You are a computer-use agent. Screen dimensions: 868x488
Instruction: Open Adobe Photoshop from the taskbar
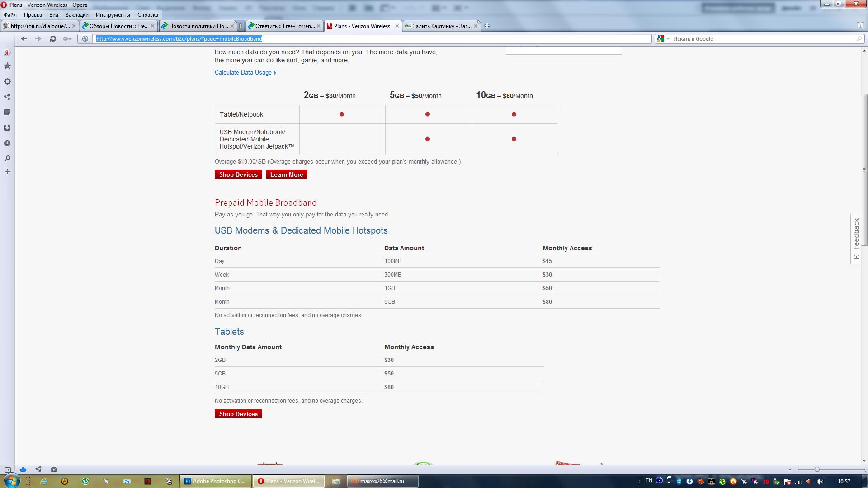[215, 481]
